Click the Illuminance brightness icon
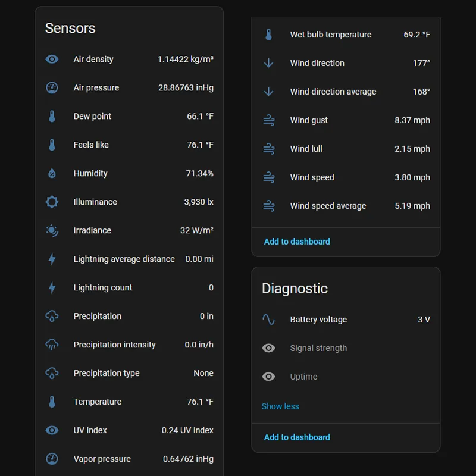 [x=52, y=202]
